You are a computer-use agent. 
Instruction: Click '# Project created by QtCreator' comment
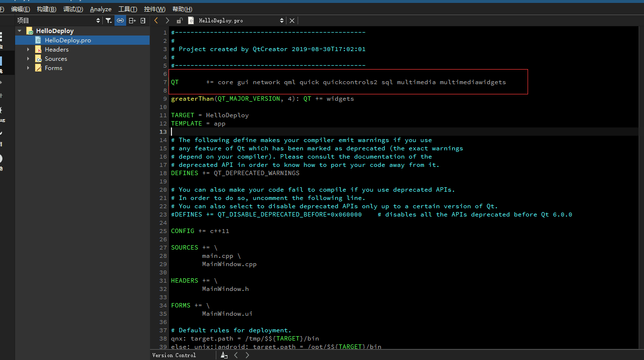pyautogui.click(x=268, y=49)
